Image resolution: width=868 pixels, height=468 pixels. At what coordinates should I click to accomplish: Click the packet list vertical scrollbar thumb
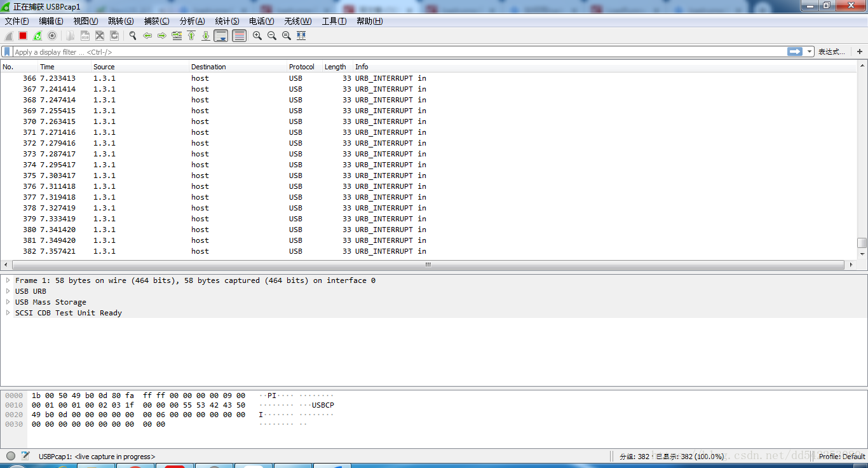862,243
